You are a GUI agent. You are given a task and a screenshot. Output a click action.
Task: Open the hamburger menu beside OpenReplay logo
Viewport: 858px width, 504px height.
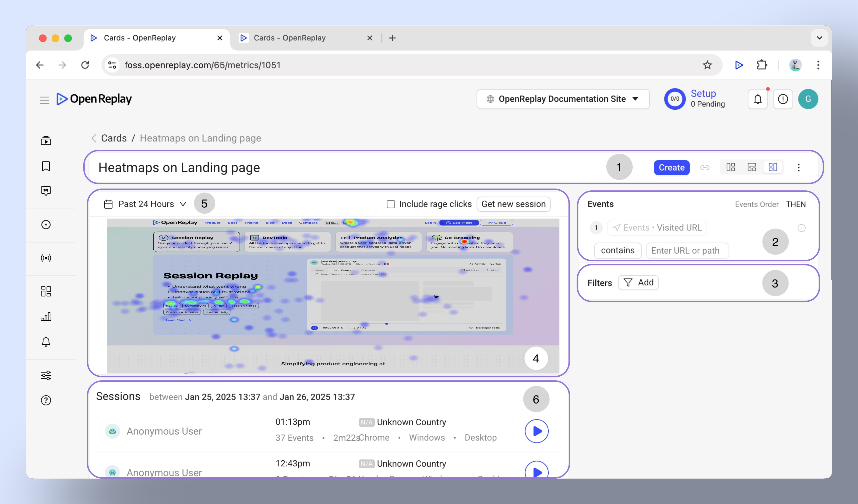point(45,100)
